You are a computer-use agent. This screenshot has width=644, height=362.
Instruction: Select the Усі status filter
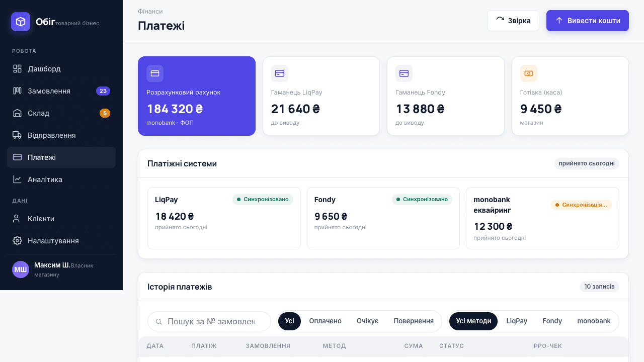(290, 321)
